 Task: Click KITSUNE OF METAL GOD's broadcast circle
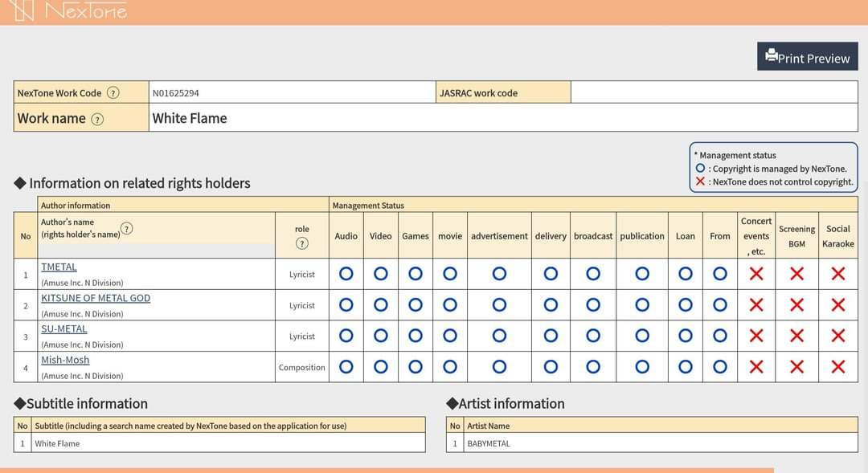pos(593,305)
